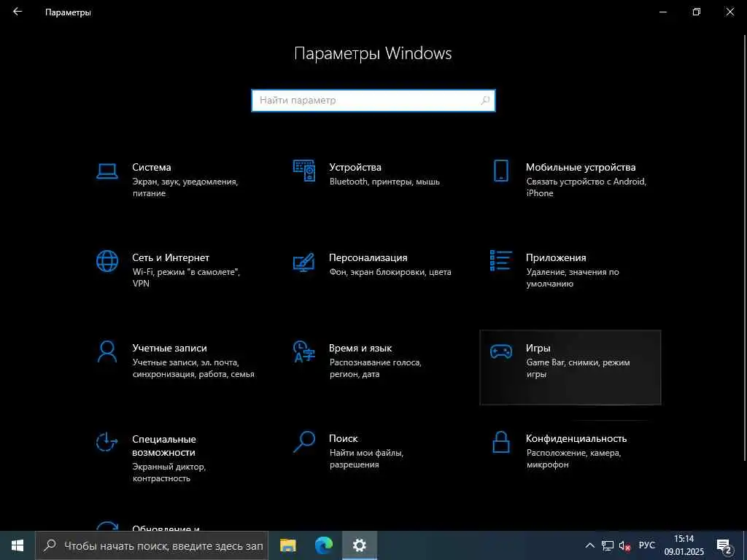Screen dimensions: 747x560
Task: Open the Сеть и Интернет globe icon
Action: coord(107,261)
